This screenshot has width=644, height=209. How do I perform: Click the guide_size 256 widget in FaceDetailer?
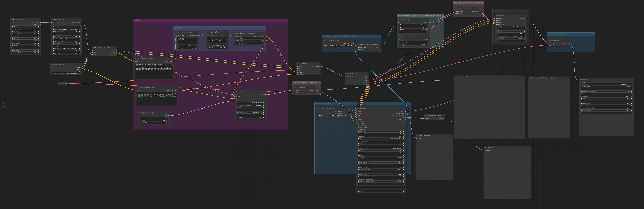pos(381,131)
